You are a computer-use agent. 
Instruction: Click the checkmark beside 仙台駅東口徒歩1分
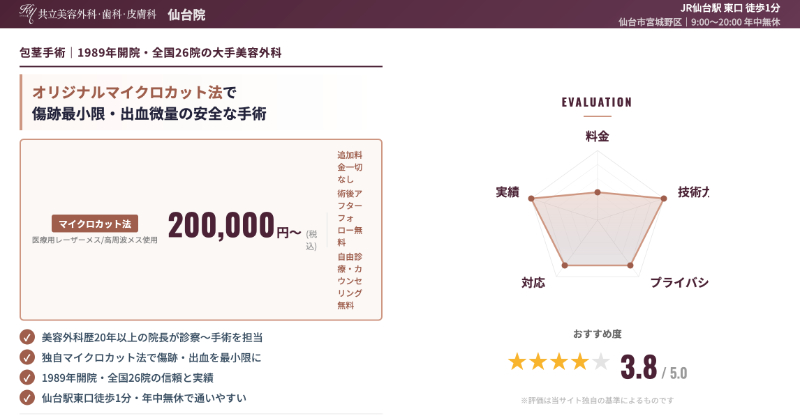click(27, 398)
